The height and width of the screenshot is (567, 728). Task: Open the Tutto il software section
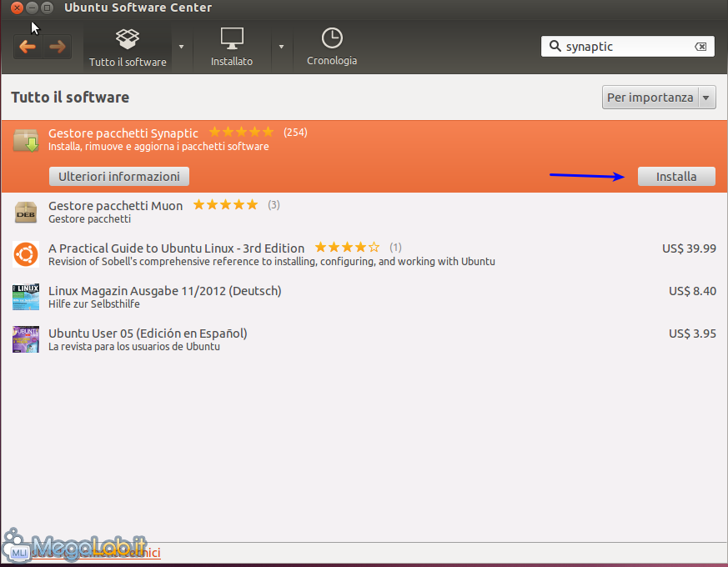[x=128, y=48]
